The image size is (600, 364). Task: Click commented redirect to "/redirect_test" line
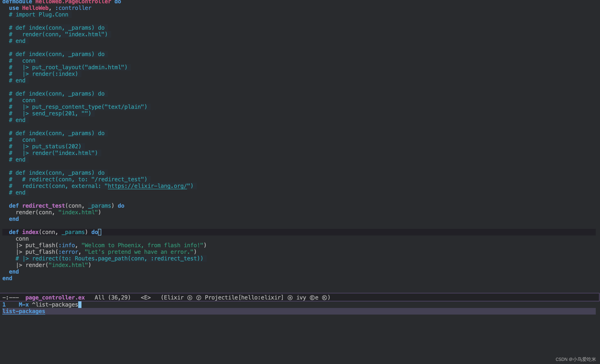(x=78, y=179)
